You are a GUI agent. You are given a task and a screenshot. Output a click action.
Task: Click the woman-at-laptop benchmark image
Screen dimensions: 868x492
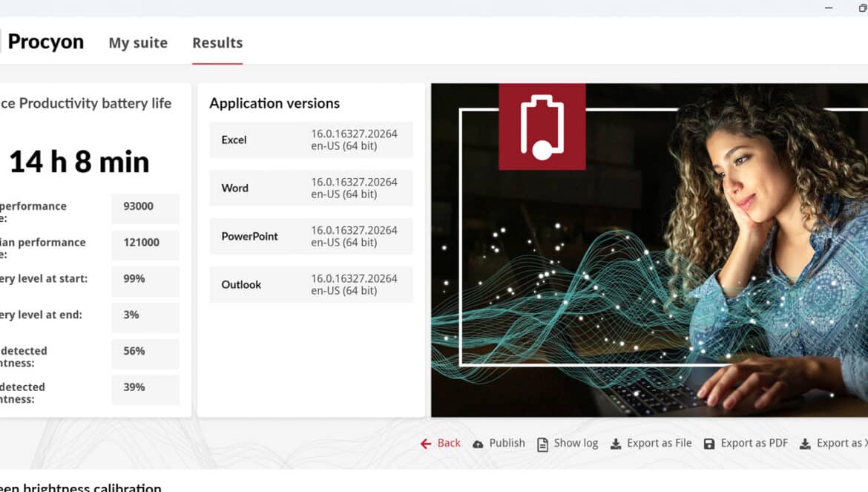coord(649,250)
